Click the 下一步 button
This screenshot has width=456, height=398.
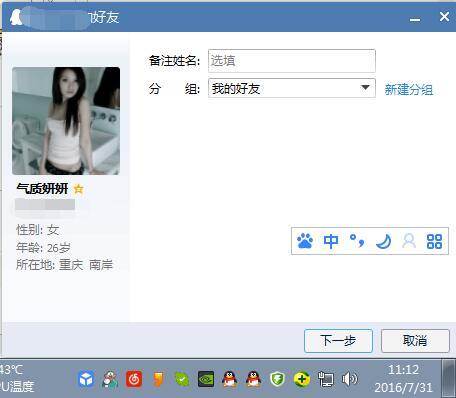click(x=338, y=341)
